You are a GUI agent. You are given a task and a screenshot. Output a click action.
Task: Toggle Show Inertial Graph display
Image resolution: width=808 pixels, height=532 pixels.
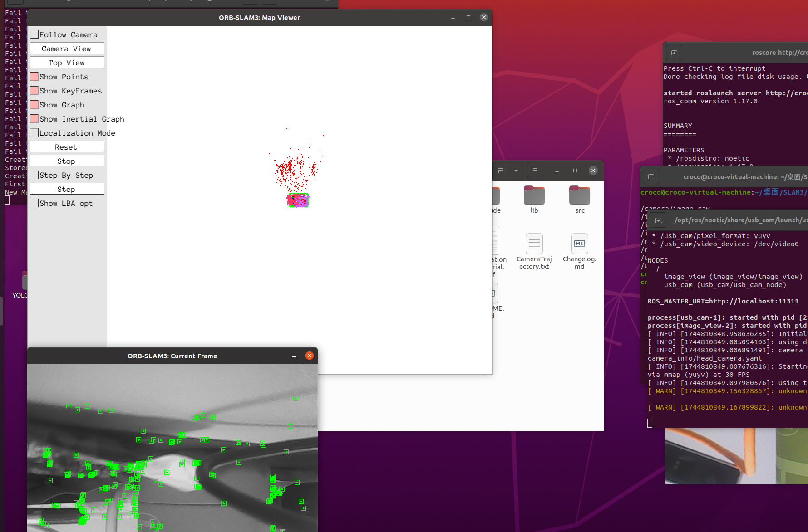pos(34,118)
